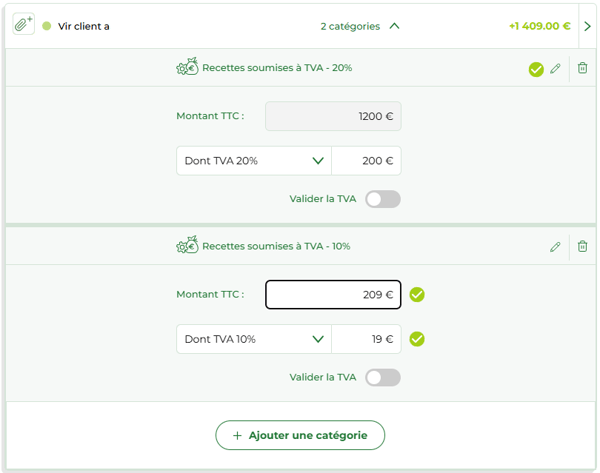This screenshot has width=600, height=473.
Task: Click the attach document paperclip icon
Action: point(23,25)
